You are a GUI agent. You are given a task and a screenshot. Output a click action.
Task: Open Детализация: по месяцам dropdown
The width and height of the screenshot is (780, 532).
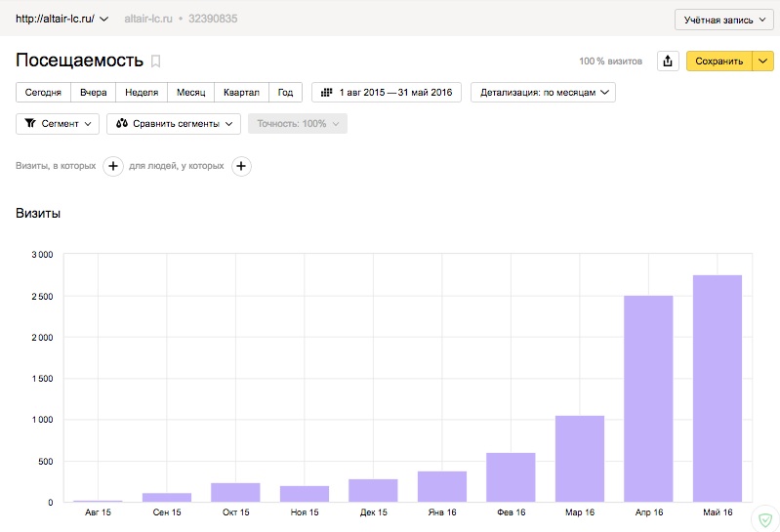click(543, 93)
